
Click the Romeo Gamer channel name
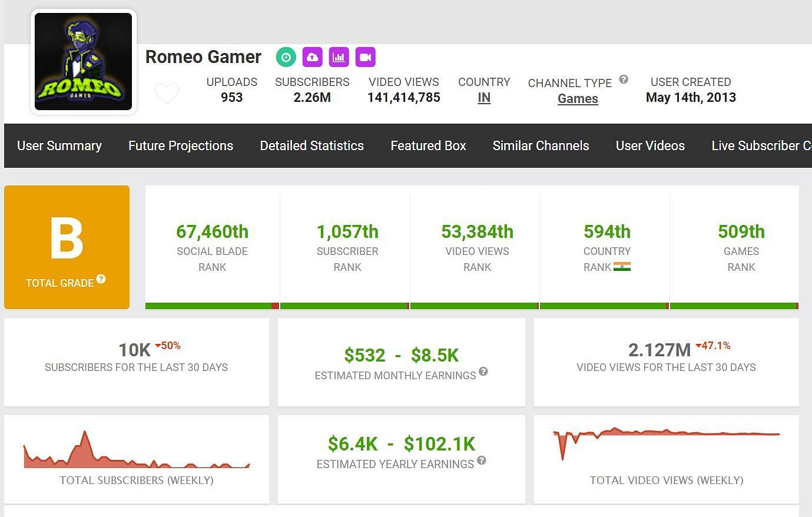(x=203, y=57)
